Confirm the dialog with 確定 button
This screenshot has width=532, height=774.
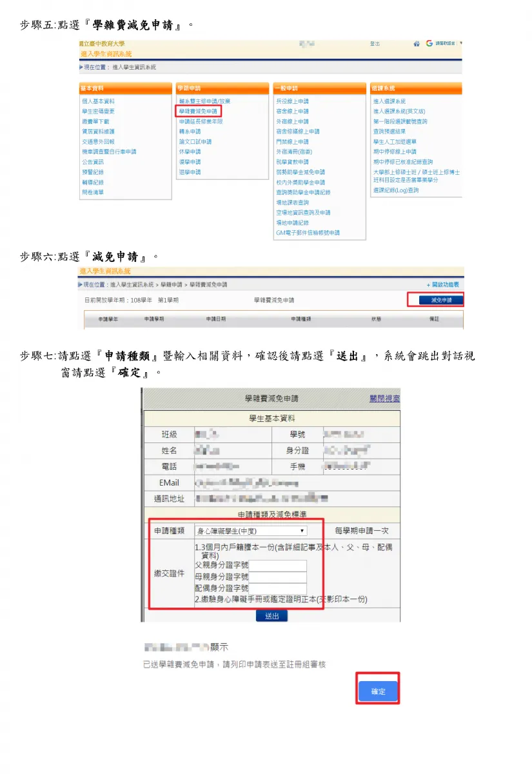pyautogui.click(x=378, y=691)
